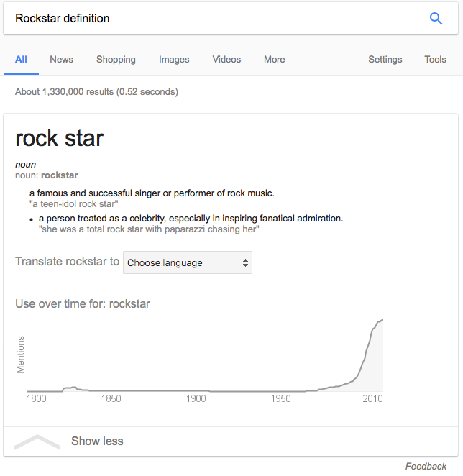The image size is (463, 476).
Task: Click the blue search magnifier icon
Action: coord(436,19)
